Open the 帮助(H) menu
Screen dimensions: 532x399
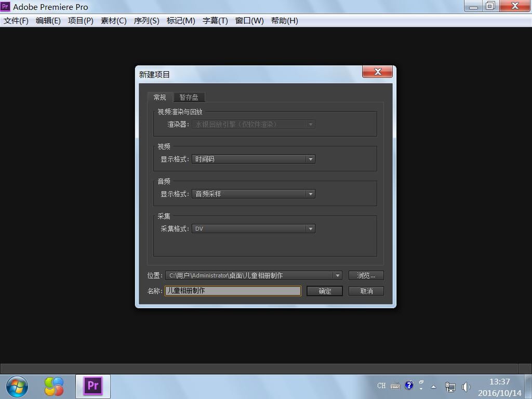coord(284,21)
